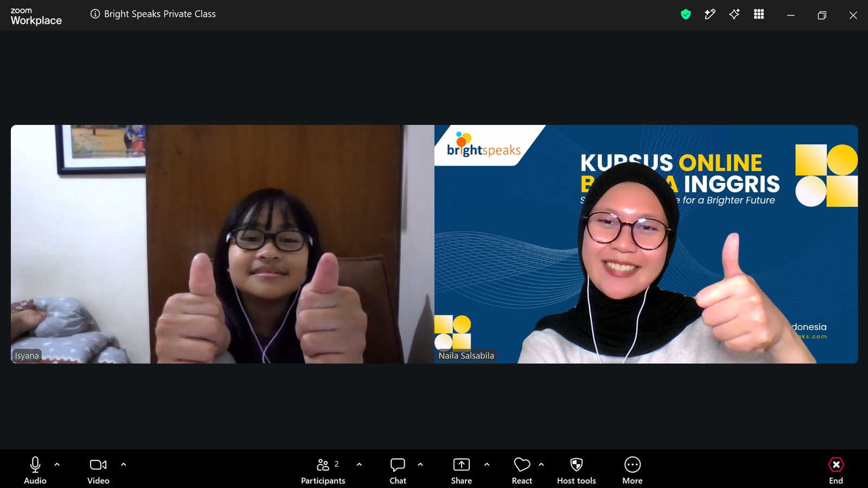Open the Participants panel
The width and height of the screenshot is (868, 488).
tap(323, 470)
